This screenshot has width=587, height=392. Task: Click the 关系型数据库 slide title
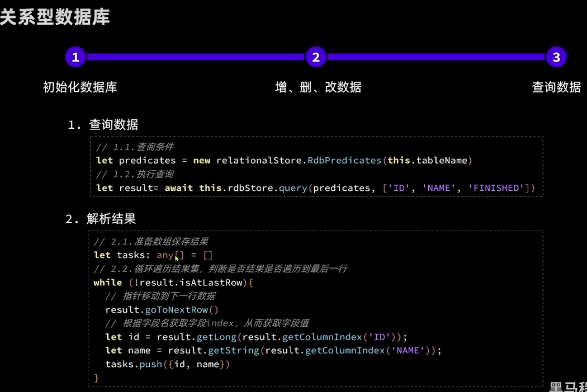[x=55, y=17]
